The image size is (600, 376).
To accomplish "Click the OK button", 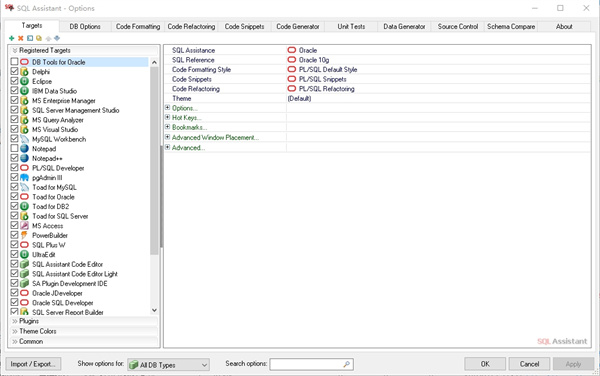I will point(485,364).
